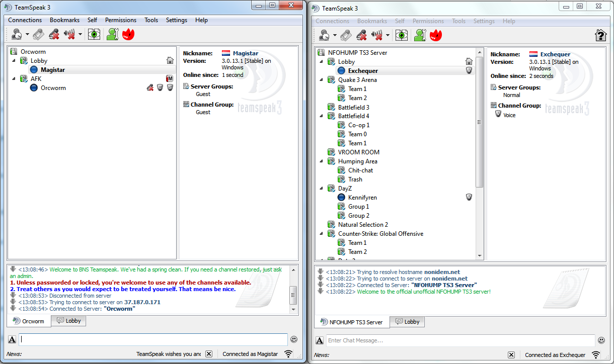Open Mute Speakers dropdown arrow in left window
Viewport: 614px width, 364px height.
click(x=80, y=35)
